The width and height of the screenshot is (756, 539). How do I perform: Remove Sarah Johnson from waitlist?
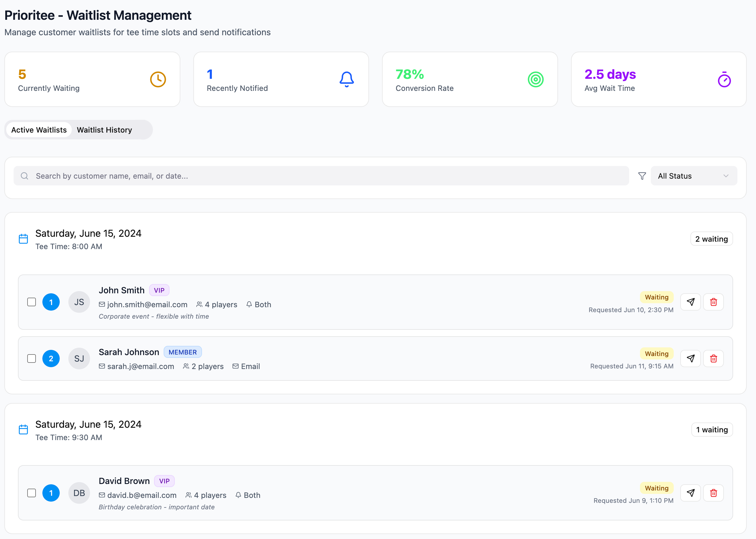(x=714, y=359)
